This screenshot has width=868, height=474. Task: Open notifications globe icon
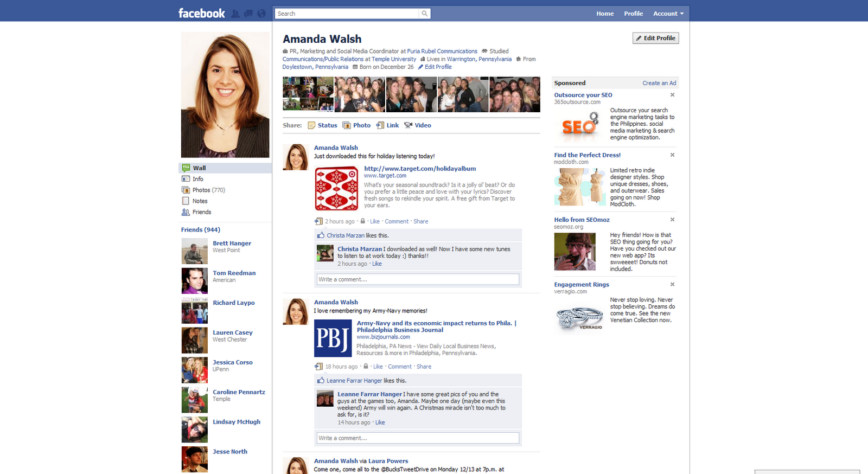click(x=261, y=14)
